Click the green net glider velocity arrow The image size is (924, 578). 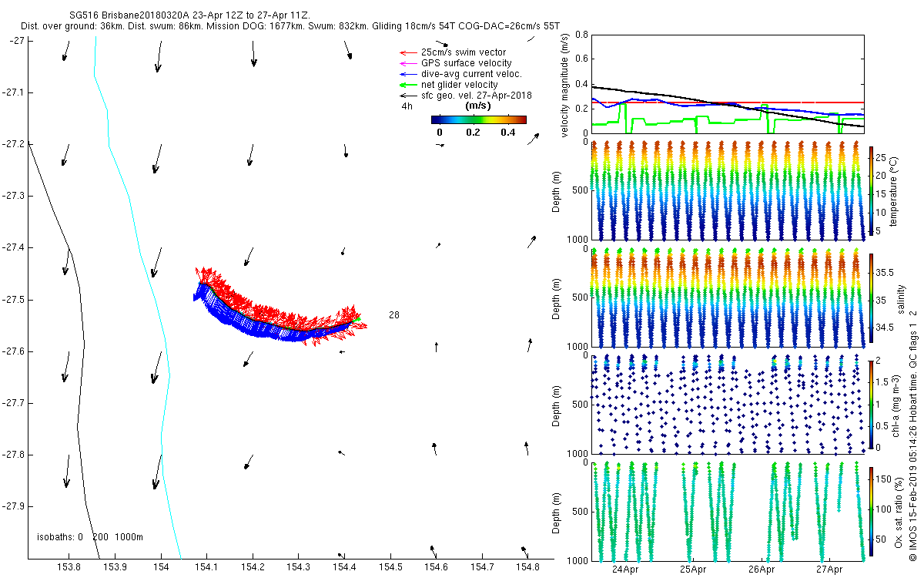[x=407, y=85]
